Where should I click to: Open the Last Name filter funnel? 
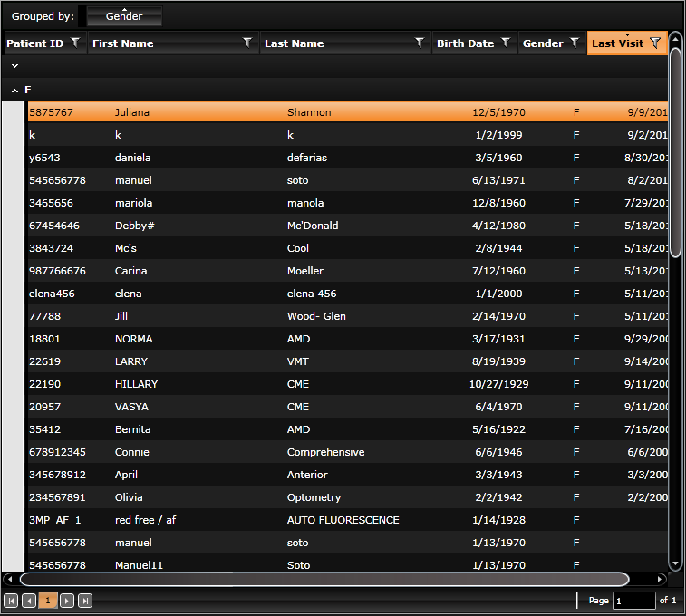[420, 43]
